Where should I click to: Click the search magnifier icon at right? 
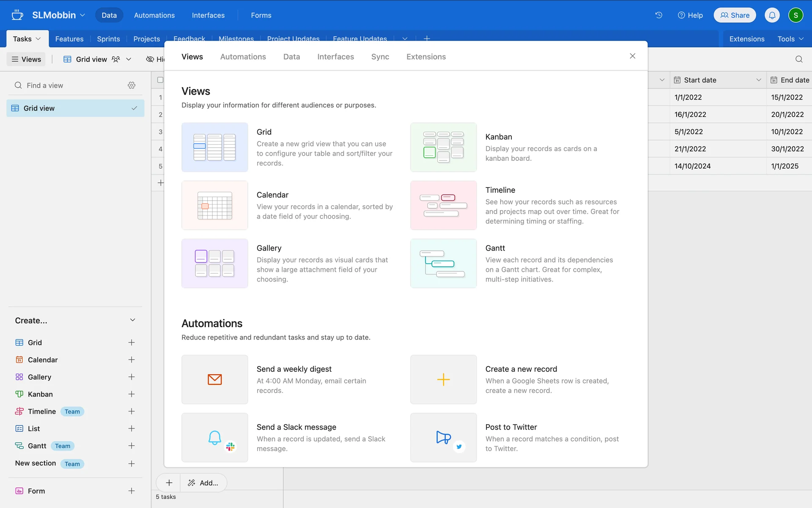point(798,59)
